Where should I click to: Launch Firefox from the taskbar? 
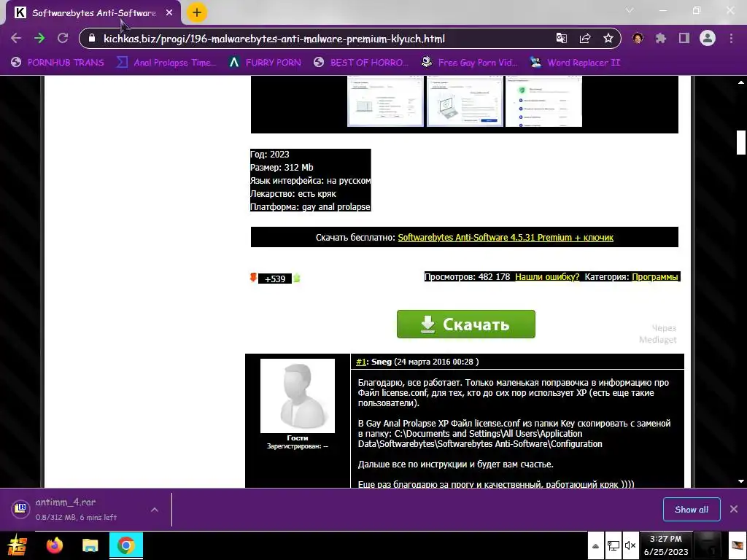(x=55, y=545)
